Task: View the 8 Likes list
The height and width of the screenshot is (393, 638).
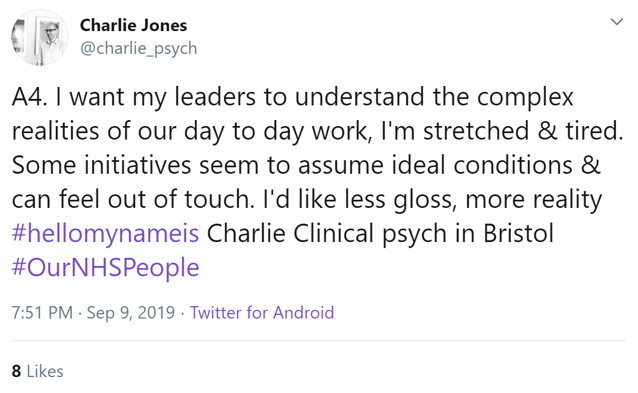Action: [37, 371]
